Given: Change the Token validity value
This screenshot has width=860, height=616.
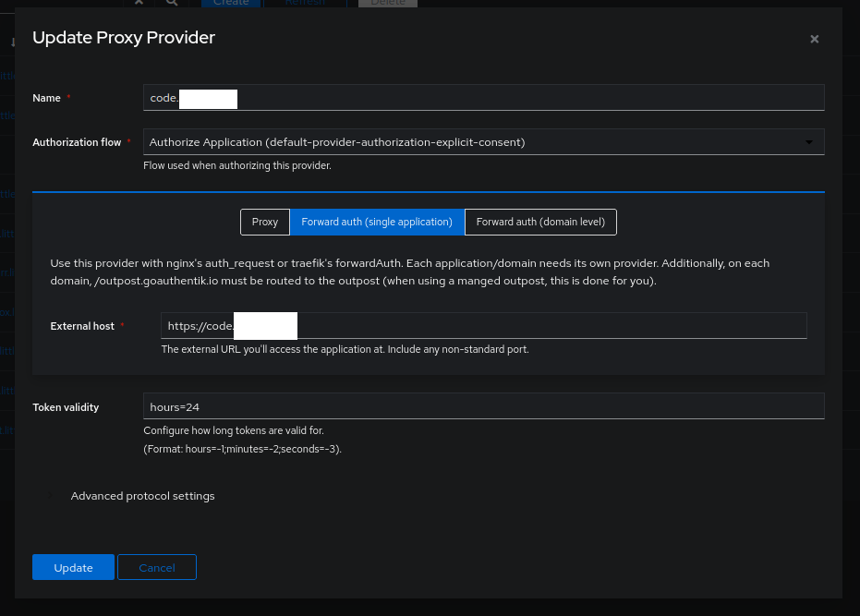Looking at the screenshot, I should [483, 406].
